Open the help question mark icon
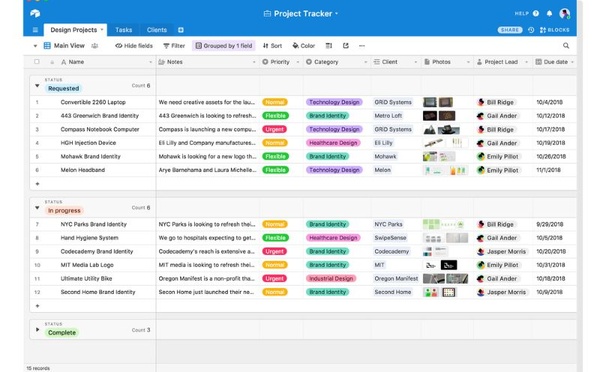The width and height of the screenshot is (600, 372). (536, 13)
